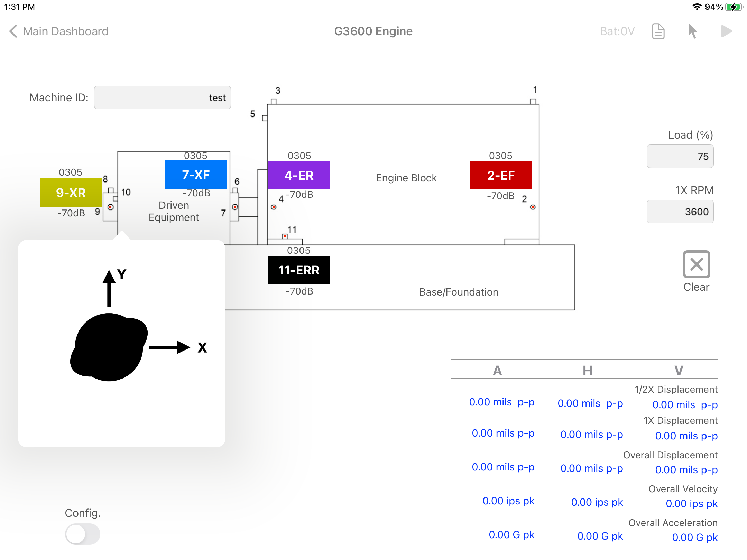Tap the Clear X icon
747x560 pixels.
coord(697,264)
